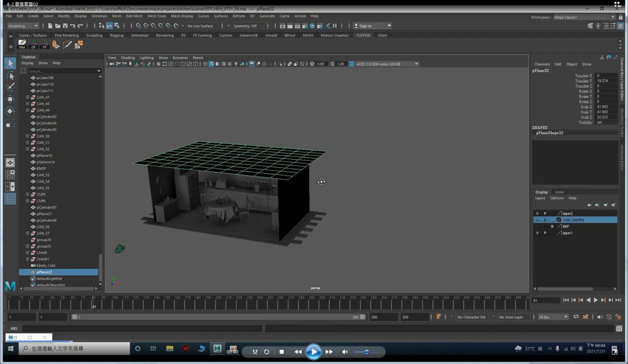Open the Modeling menu set dropdown

[x=23, y=26]
